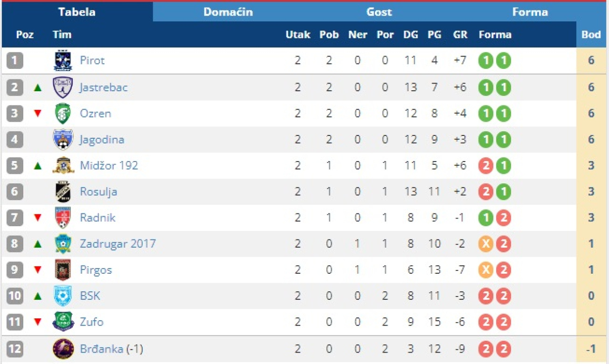Click the Midžor 192 club logo

63,165
